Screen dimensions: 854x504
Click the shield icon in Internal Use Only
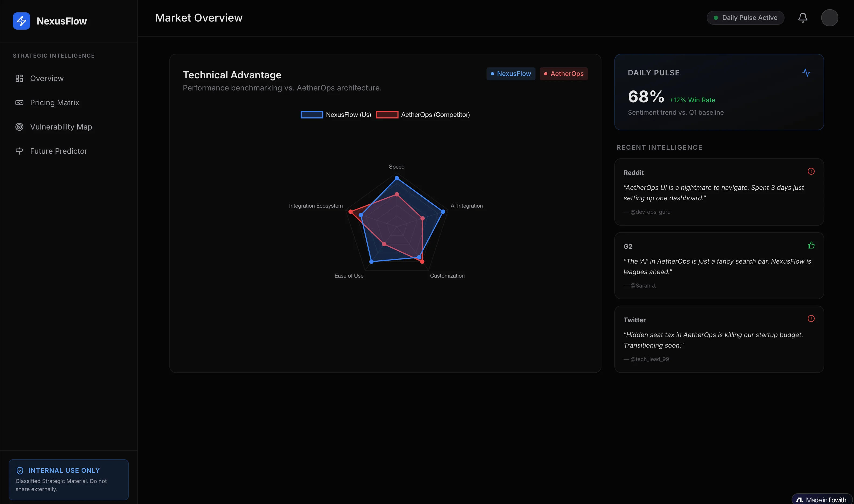20,470
